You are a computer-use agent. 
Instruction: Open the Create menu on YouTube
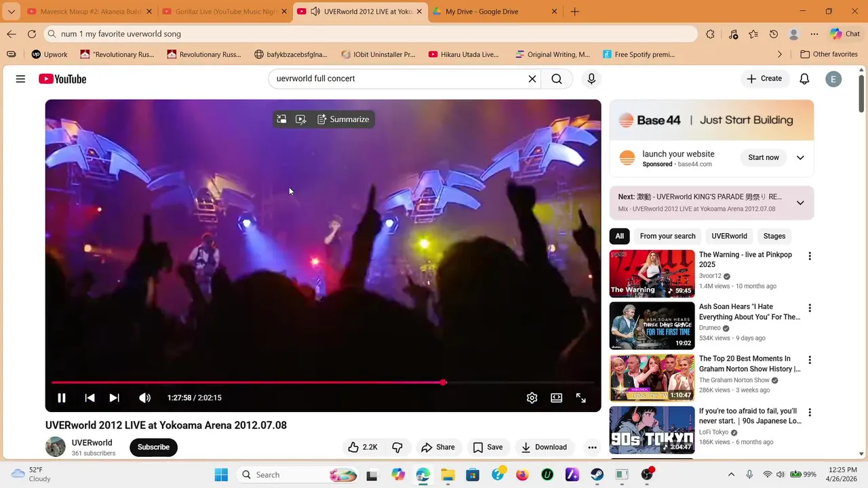click(764, 79)
